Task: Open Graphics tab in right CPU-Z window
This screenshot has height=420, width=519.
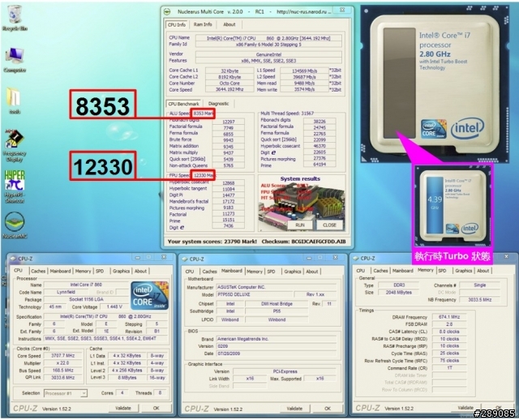Action: tap(463, 271)
